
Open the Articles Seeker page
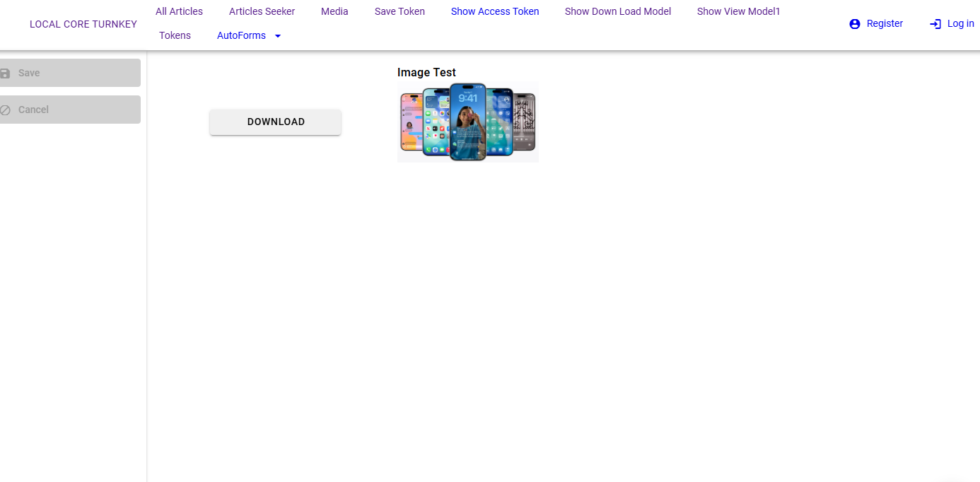262,11
